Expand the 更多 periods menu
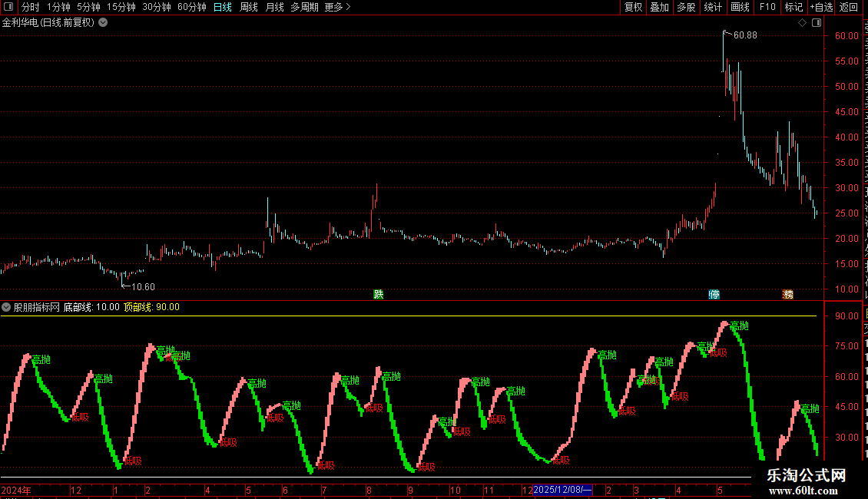This screenshot has height=499, width=868. [x=337, y=7]
